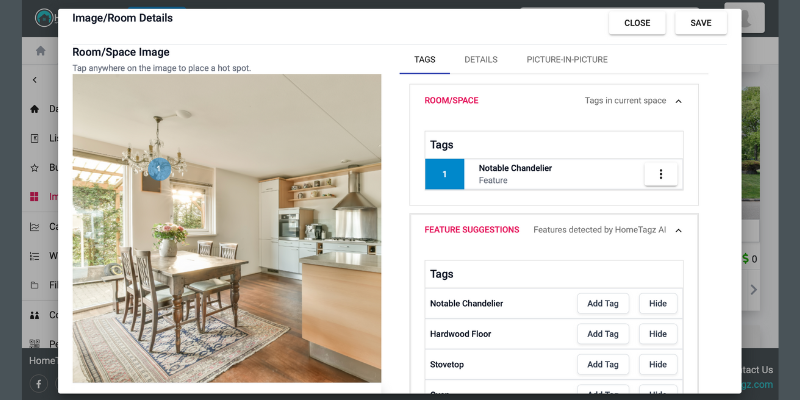Click the folder icon in background sidebar
Viewport: 800px width, 400px height.
tap(35, 286)
